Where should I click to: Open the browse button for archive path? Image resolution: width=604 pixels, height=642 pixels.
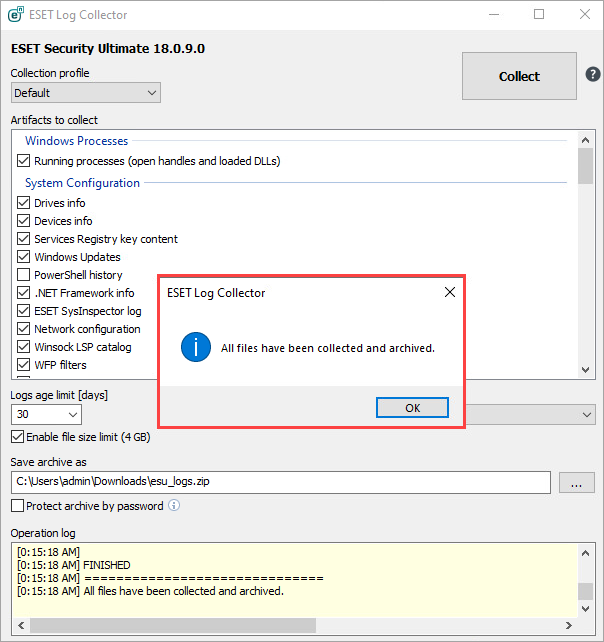pyautogui.click(x=577, y=483)
